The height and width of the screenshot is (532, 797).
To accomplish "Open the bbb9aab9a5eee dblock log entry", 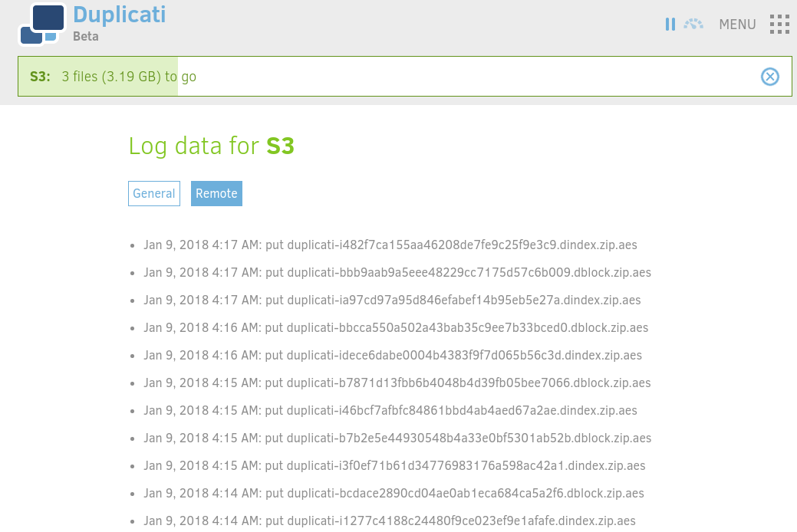I will click(397, 272).
